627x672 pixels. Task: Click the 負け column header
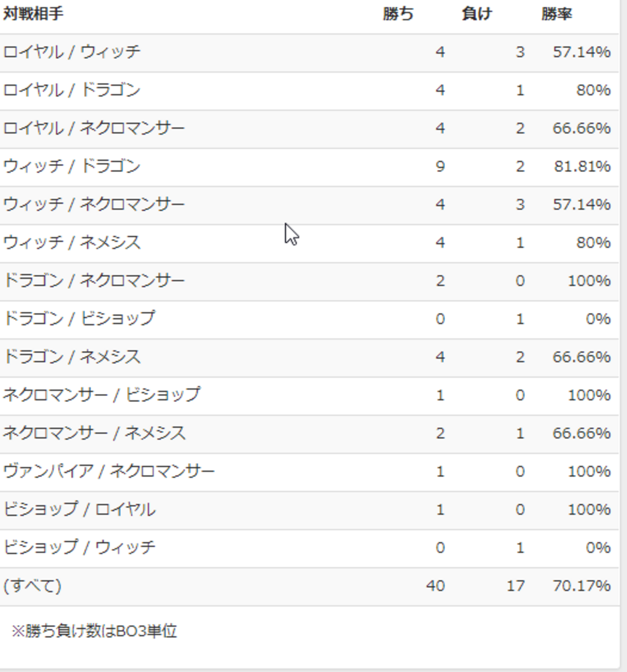click(477, 14)
